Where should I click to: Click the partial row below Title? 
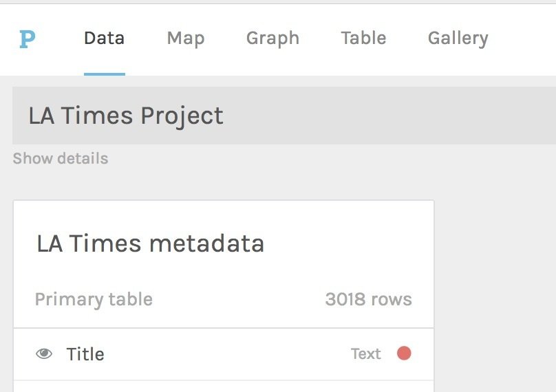point(224,386)
